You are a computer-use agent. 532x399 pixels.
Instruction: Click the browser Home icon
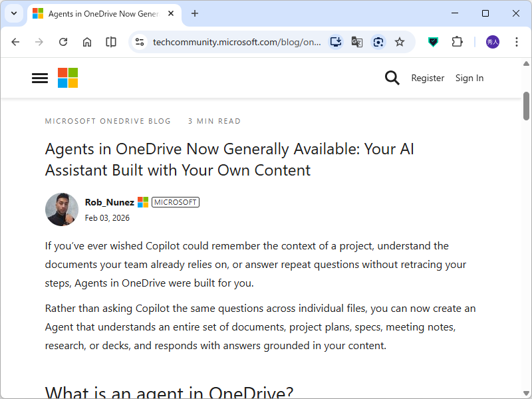[86, 41]
